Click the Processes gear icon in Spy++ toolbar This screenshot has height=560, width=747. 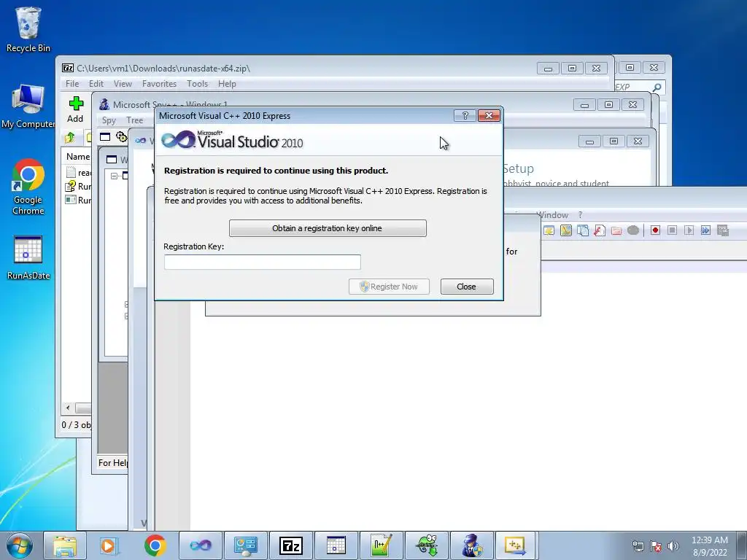coord(122,137)
